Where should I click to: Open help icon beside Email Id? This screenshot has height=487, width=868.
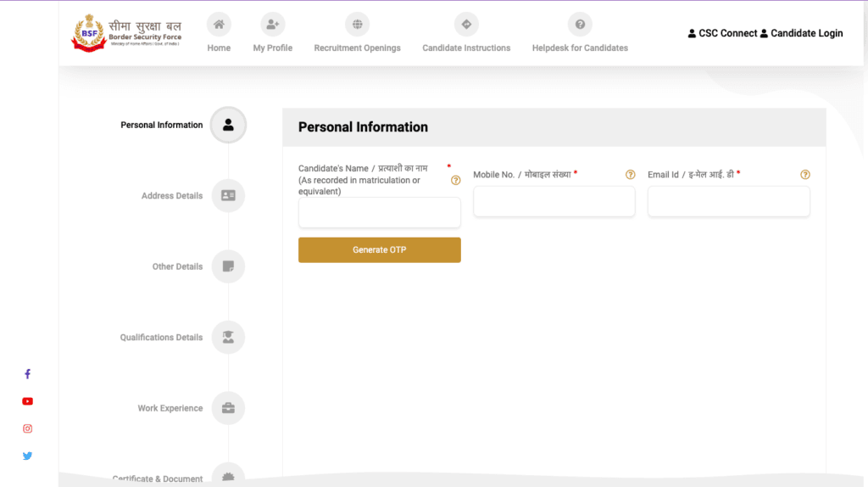(805, 175)
